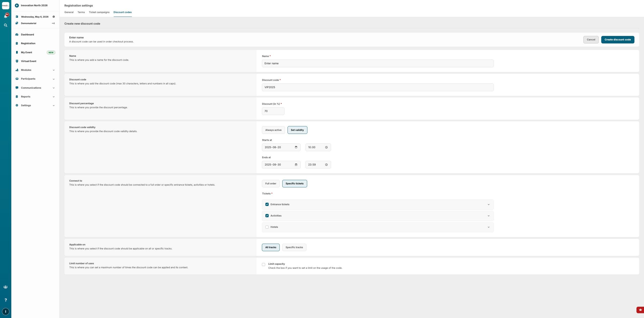Open the calendar picker in Starts at date

pyautogui.click(x=296, y=147)
